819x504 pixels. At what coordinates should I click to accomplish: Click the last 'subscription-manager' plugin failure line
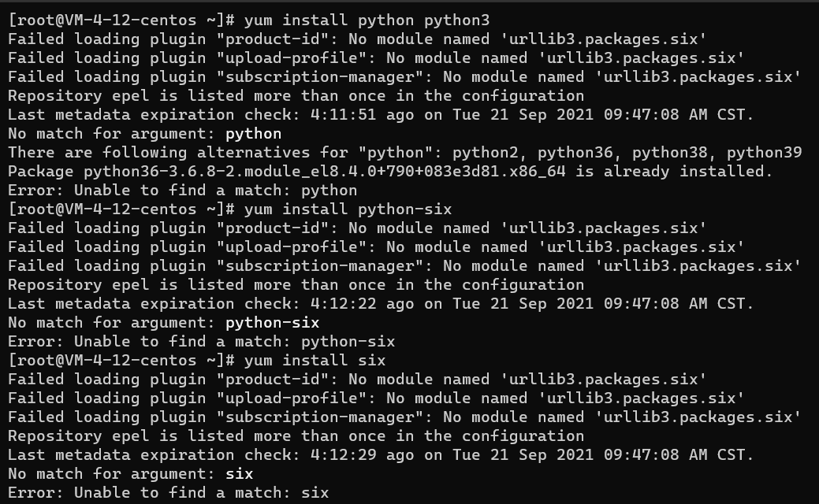(405, 417)
